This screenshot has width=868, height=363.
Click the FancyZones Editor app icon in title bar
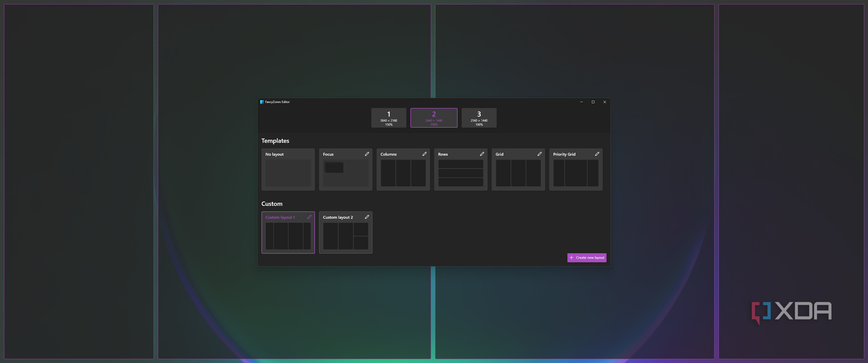[x=262, y=102]
